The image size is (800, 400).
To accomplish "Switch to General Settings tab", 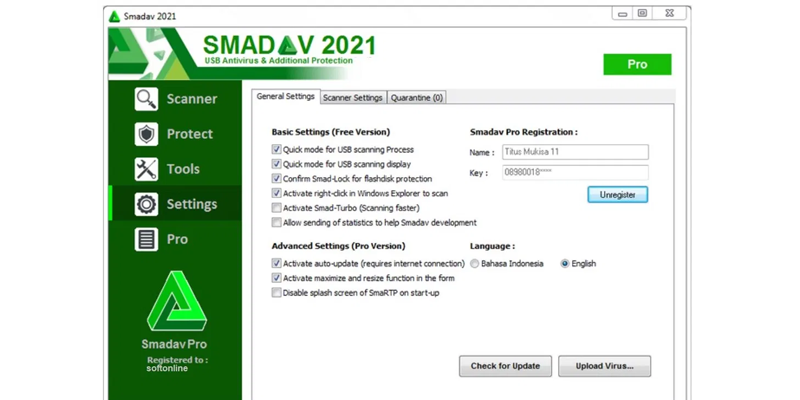I will [x=286, y=96].
